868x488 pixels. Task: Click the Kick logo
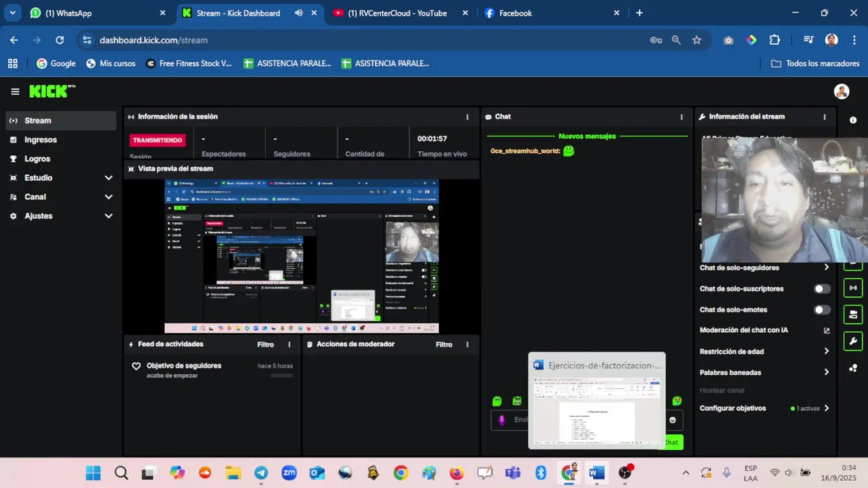click(52, 91)
